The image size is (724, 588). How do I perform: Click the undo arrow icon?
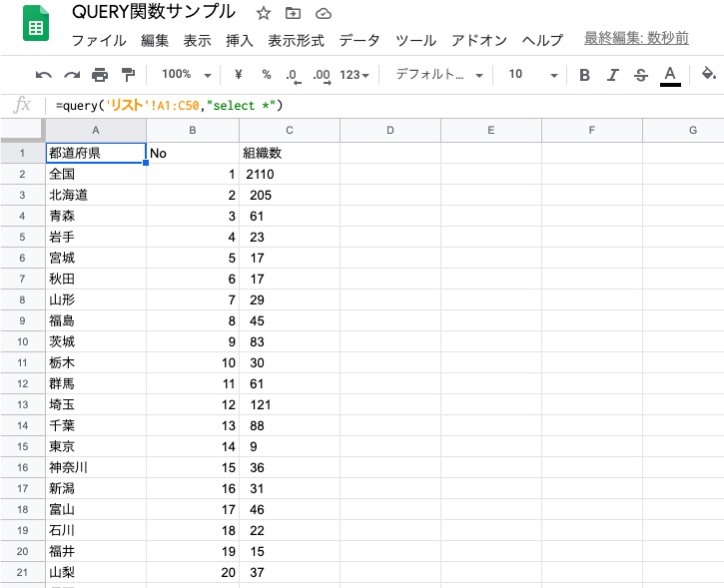coord(43,75)
